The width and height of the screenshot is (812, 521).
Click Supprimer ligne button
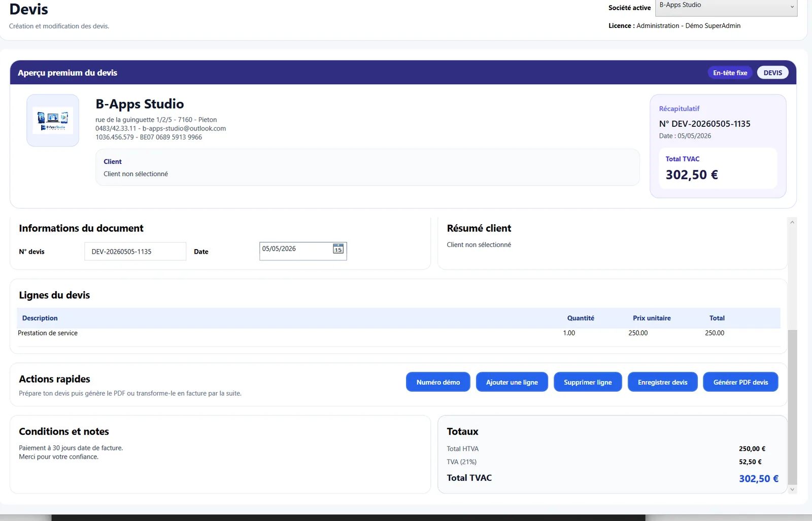pos(588,382)
